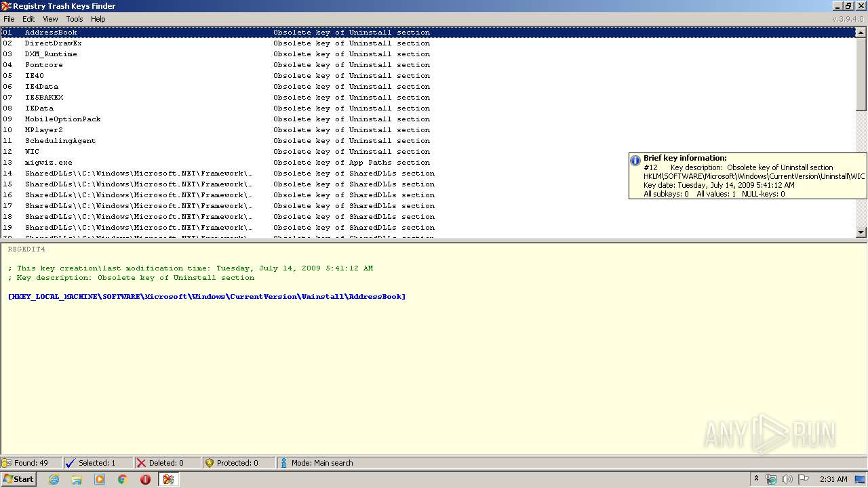This screenshot has height=488, width=868.
Task: Select row 14 SharedDLLs entry
Action: click(428, 174)
